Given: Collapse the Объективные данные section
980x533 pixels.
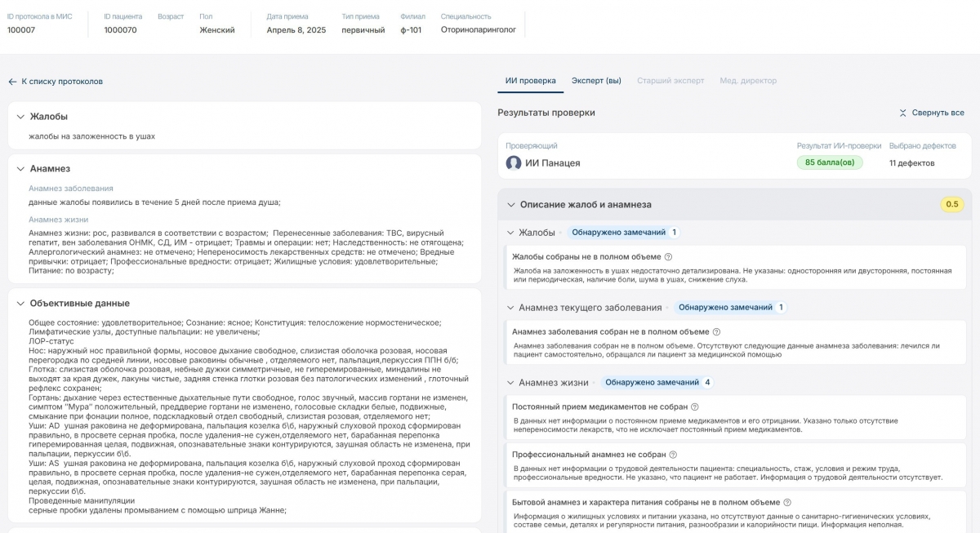Looking at the screenshot, I should click(20, 304).
